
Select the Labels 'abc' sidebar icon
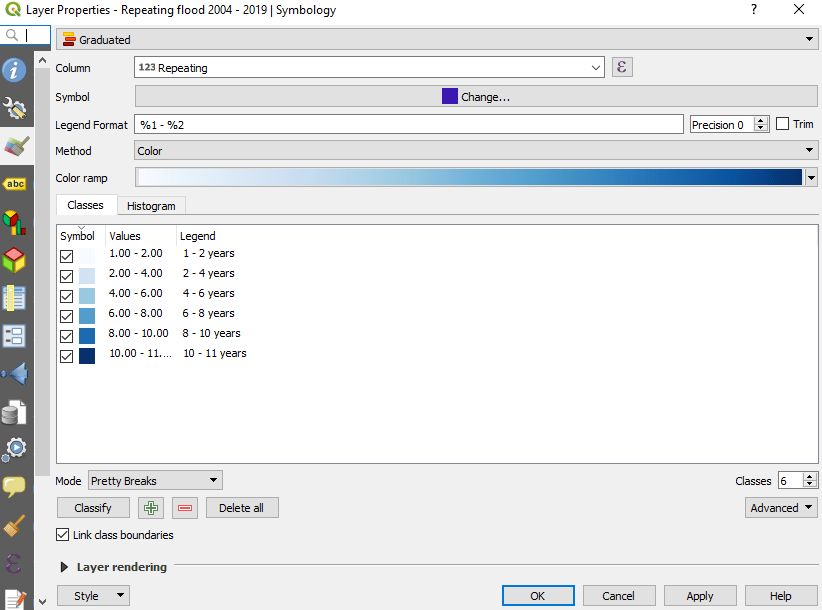pyautogui.click(x=15, y=184)
